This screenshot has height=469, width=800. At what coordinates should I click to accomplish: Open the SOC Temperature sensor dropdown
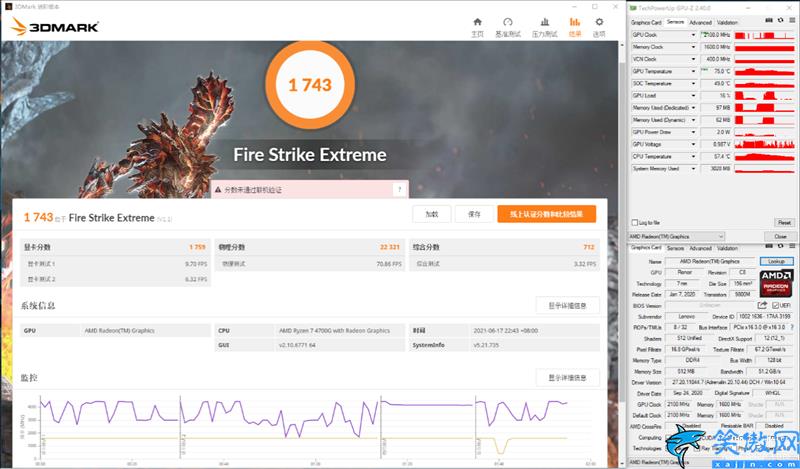[693, 83]
